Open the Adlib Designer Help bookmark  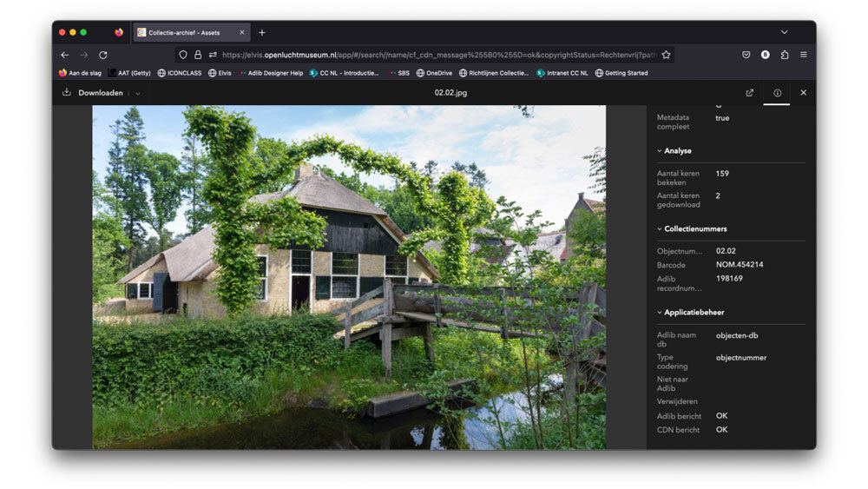pyautogui.click(x=272, y=73)
